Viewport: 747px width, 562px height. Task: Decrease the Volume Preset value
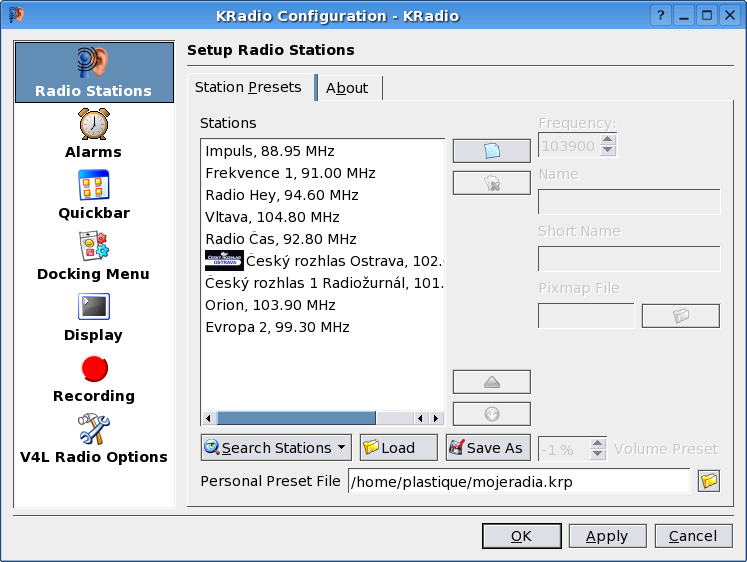click(598, 454)
